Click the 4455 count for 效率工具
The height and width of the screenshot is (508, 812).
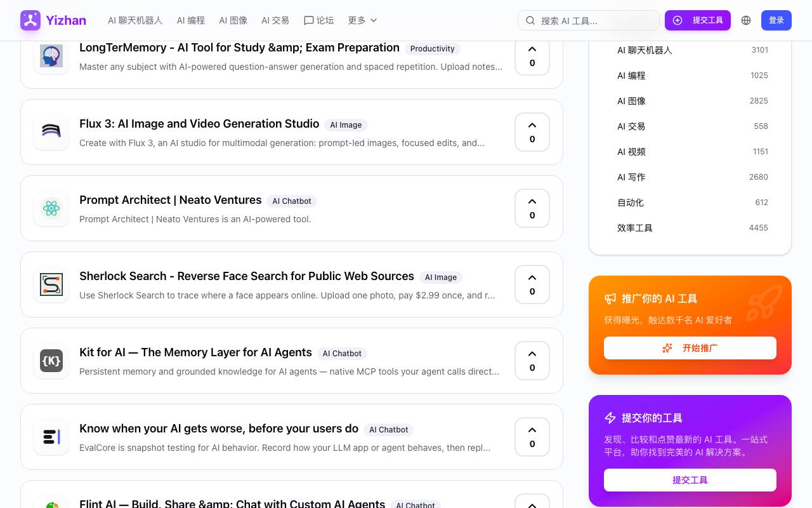click(x=758, y=228)
